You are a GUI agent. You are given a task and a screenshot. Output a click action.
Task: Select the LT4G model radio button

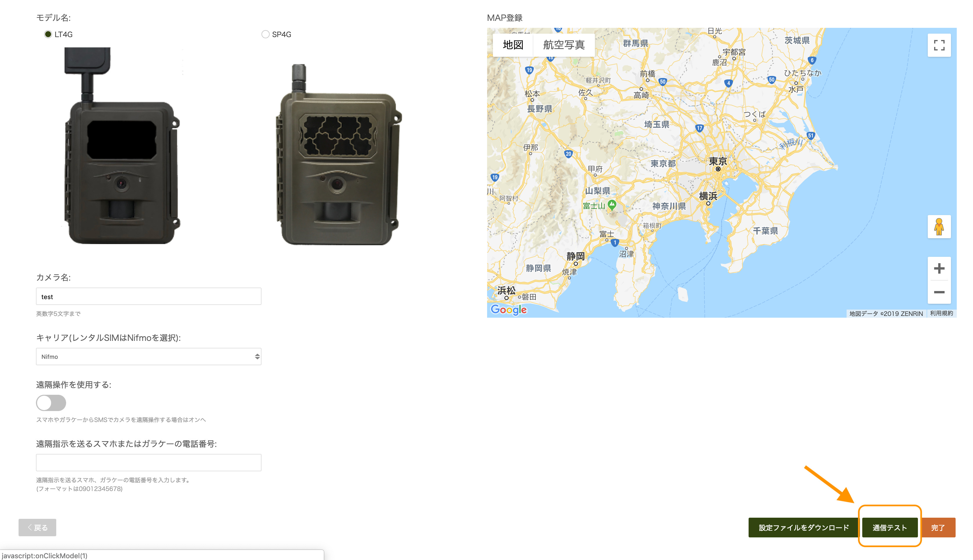(48, 34)
